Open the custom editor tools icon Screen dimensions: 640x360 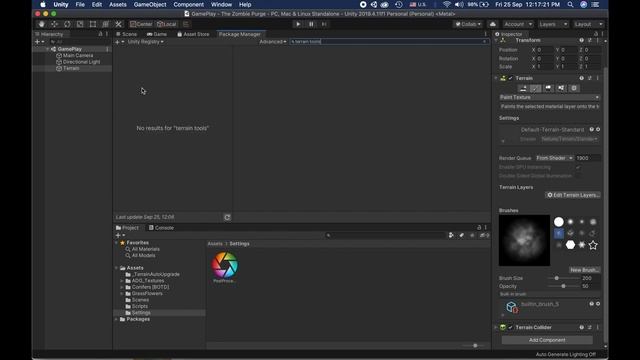(x=118, y=24)
